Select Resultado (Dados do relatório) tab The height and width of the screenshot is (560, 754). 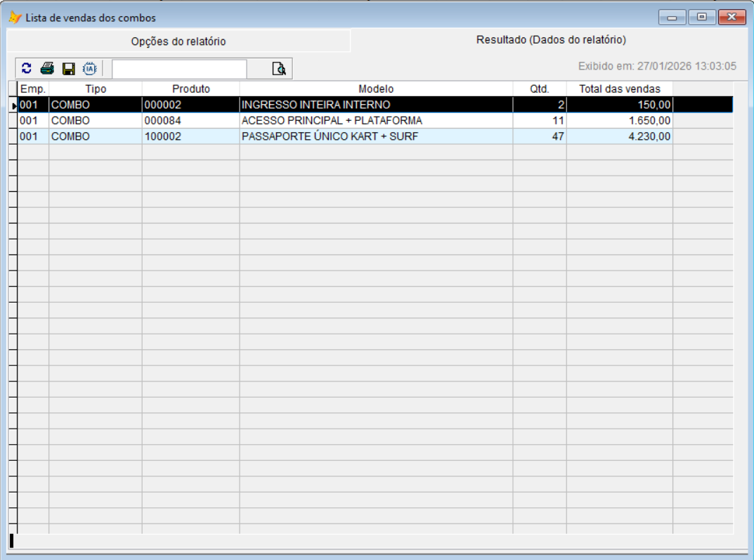pyautogui.click(x=551, y=40)
